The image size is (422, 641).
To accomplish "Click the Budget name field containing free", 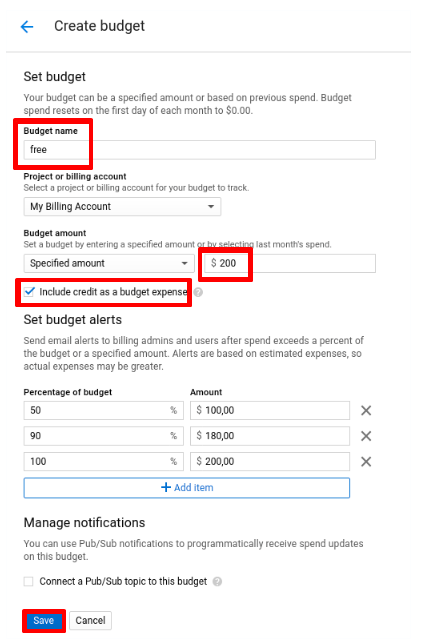I will pos(200,150).
